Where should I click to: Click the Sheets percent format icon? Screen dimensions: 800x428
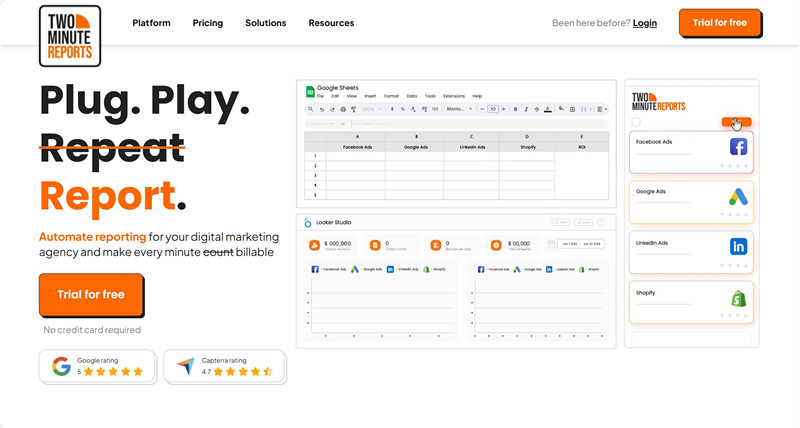click(x=403, y=109)
